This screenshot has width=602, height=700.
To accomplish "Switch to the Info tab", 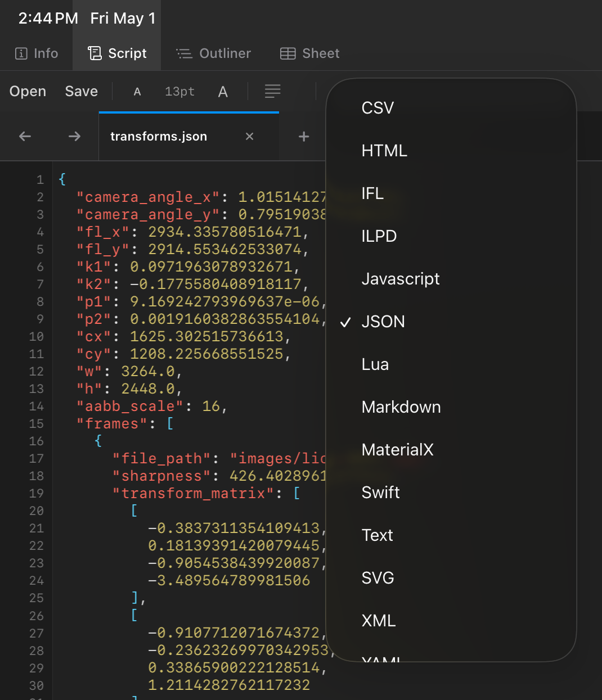I will (x=37, y=53).
